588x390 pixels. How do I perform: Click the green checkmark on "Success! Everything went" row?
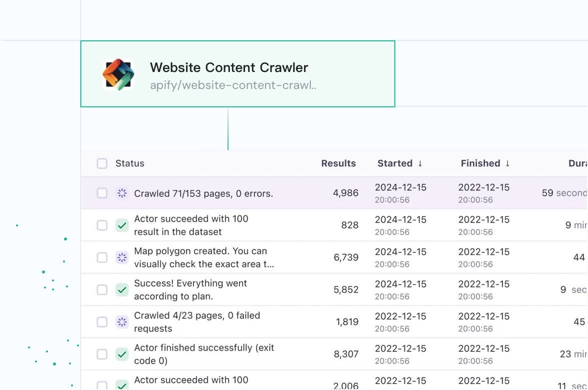coord(122,289)
